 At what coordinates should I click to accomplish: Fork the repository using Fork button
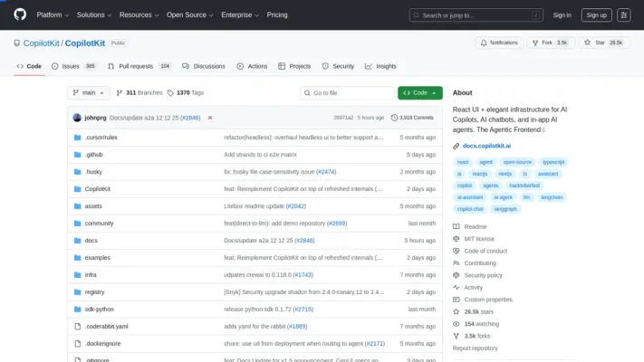coord(554,43)
